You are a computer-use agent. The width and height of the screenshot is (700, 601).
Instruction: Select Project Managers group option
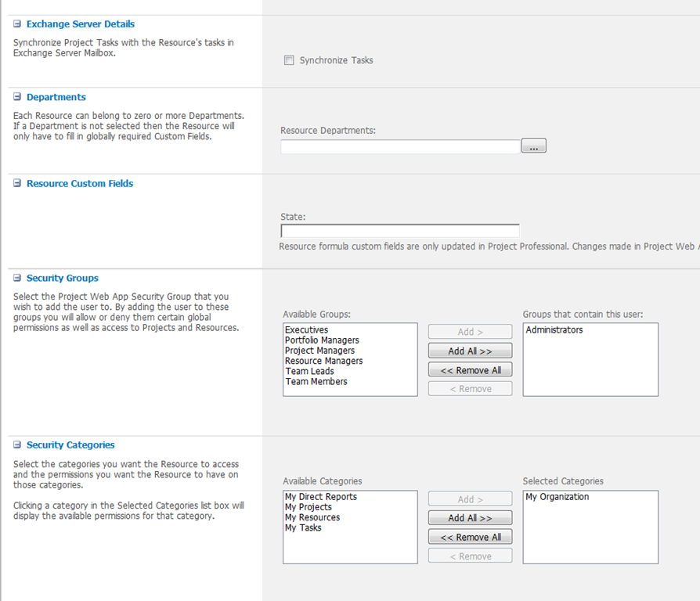tap(319, 351)
